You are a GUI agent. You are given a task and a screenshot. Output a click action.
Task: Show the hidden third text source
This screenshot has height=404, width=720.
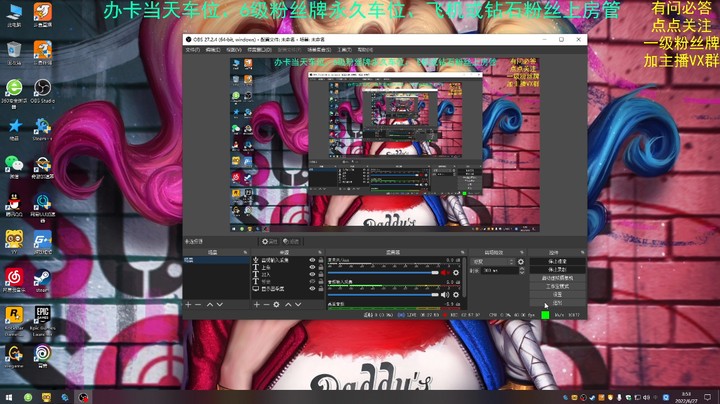pos(312,281)
